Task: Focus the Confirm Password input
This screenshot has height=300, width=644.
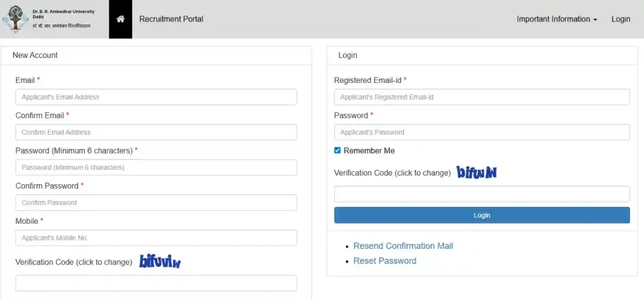Action: (x=156, y=203)
